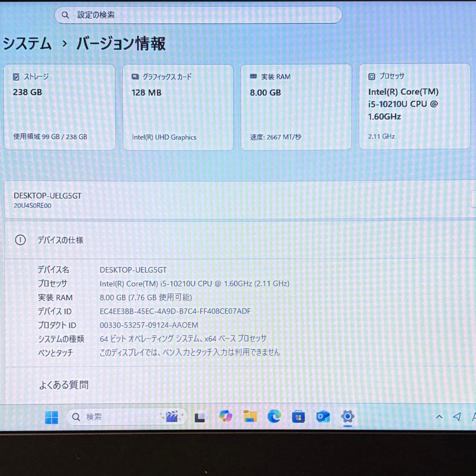Collapse the デバイスの仕様 section
This screenshot has width=476, height=476.
click(61, 241)
